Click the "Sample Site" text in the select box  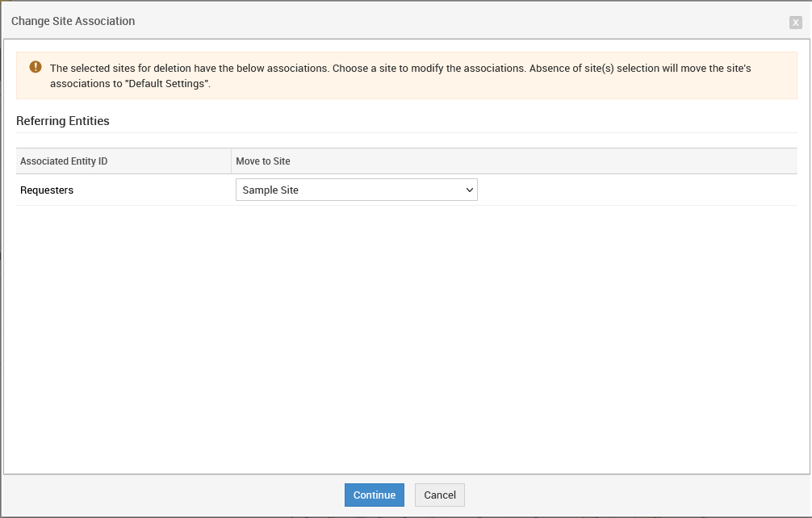(x=270, y=190)
